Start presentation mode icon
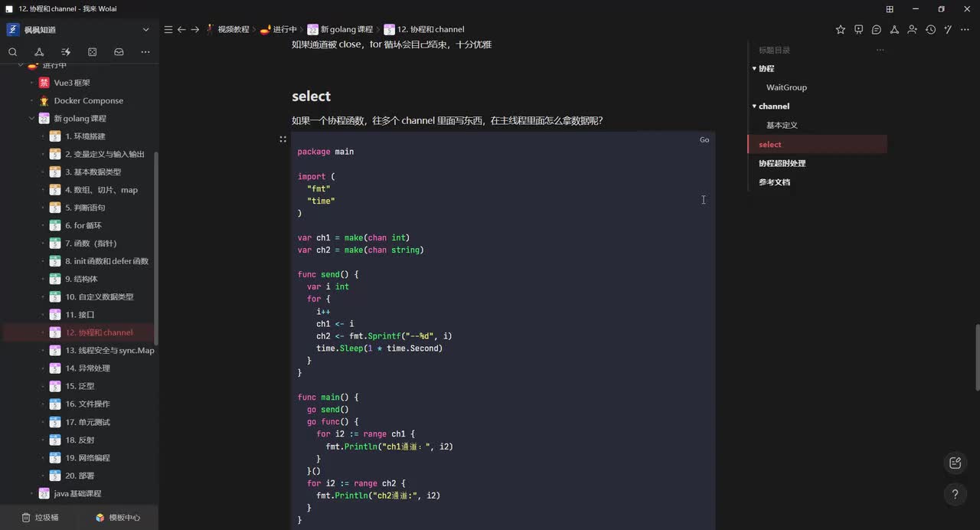 tap(858, 29)
